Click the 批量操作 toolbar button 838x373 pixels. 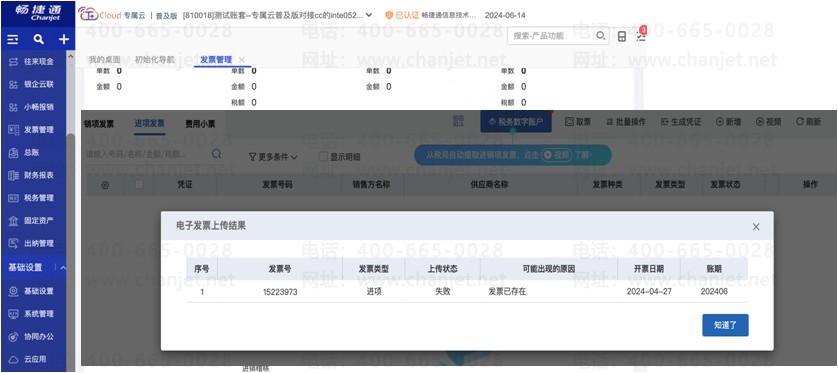click(626, 122)
